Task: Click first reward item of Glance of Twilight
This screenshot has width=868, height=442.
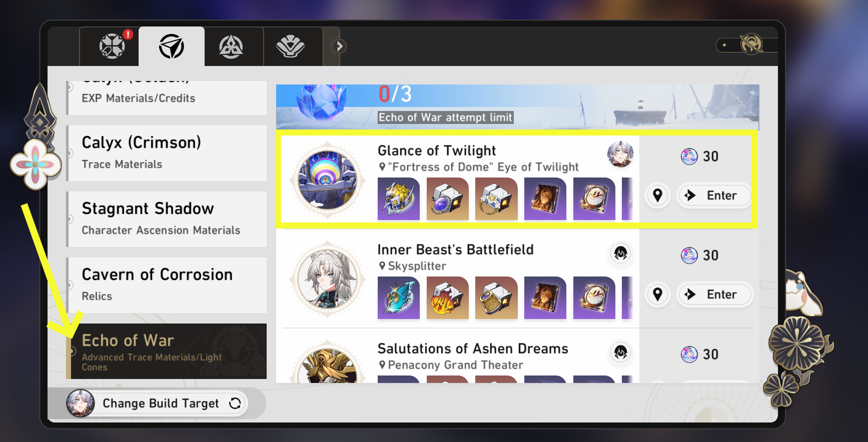Action: (399, 199)
